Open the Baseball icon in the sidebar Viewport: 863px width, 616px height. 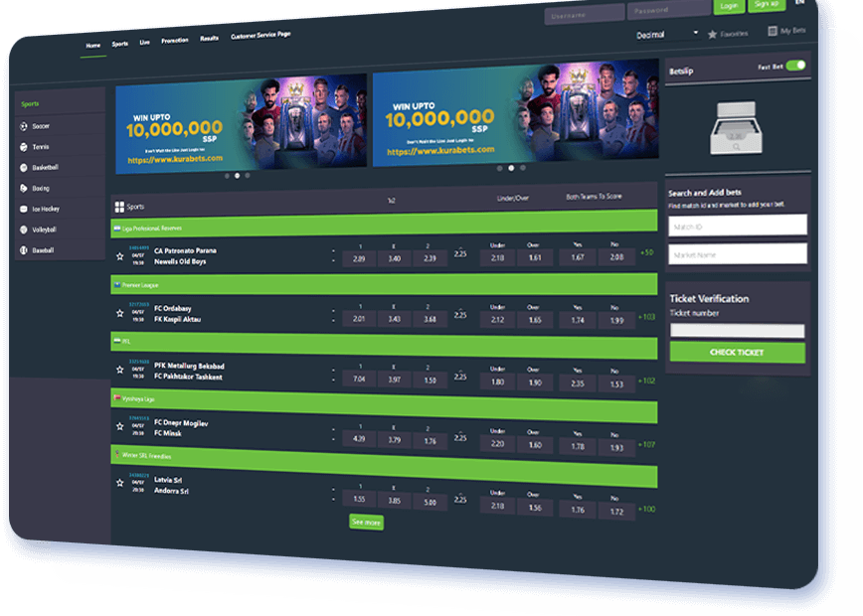click(x=24, y=250)
